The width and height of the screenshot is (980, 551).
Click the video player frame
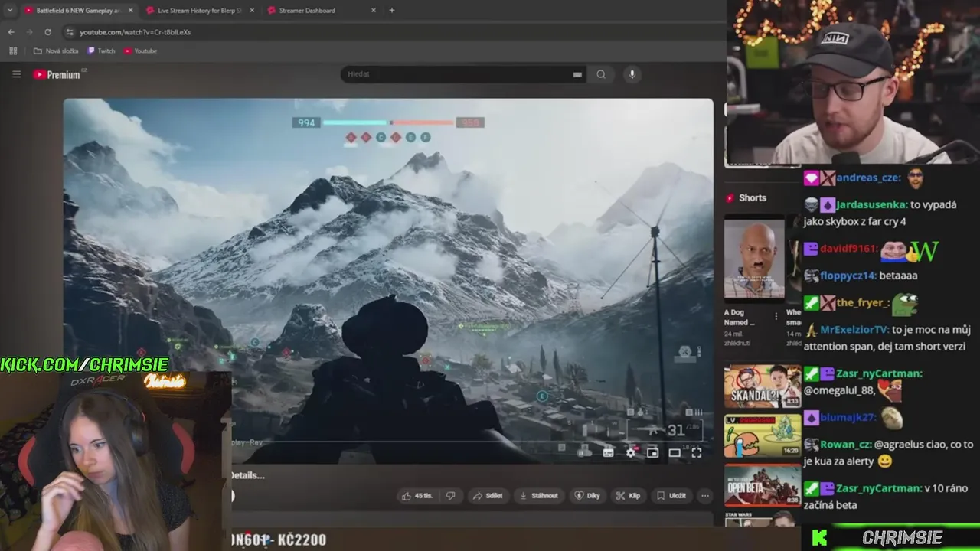point(388,280)
